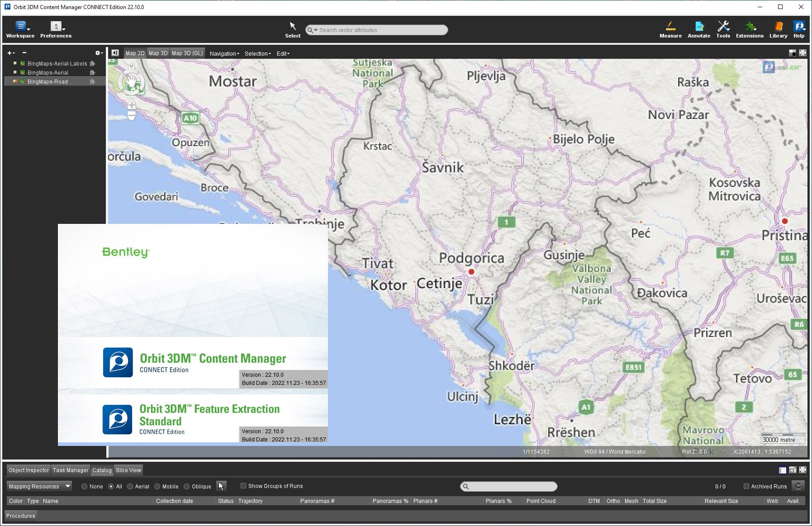Screen dimensions: 812x526
Task: Open the Selection dropdown menu
Action: click(x=257, y=53)
